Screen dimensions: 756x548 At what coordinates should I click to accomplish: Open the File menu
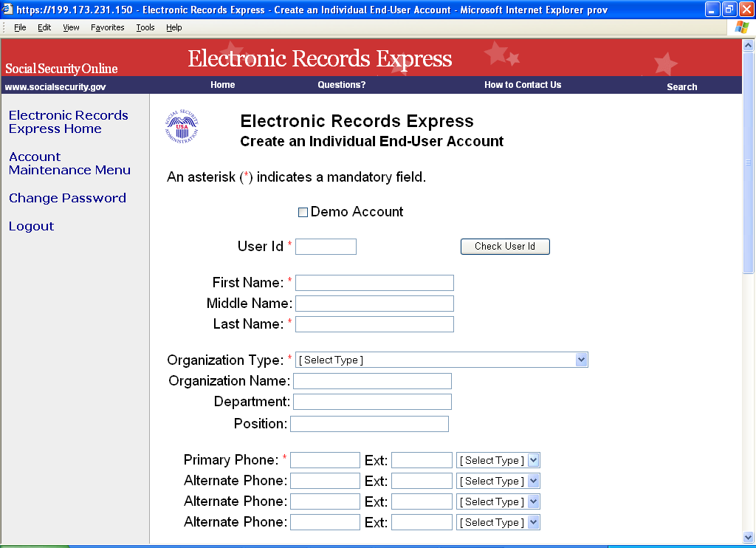click(x=20, y=27)
